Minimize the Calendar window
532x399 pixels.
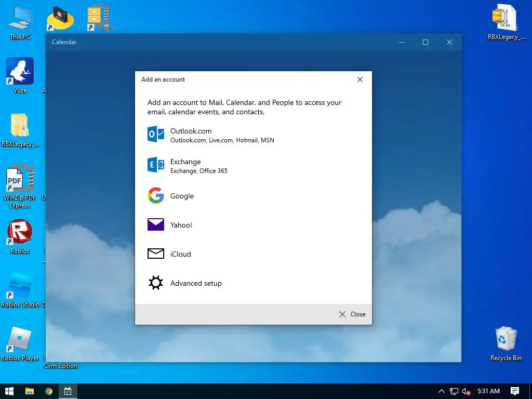tap(402, 42)
